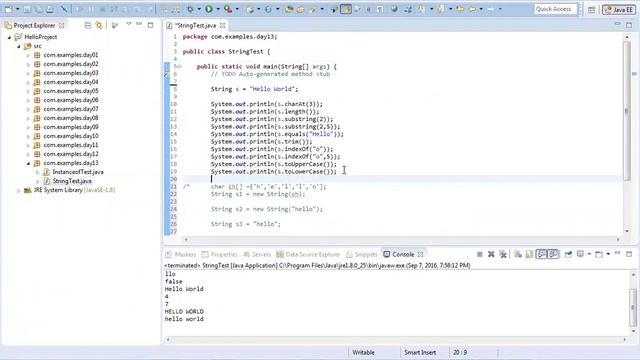This screenshot has height=360, width=640.
Task: Click the Pin Console icon
Action: 568,254
